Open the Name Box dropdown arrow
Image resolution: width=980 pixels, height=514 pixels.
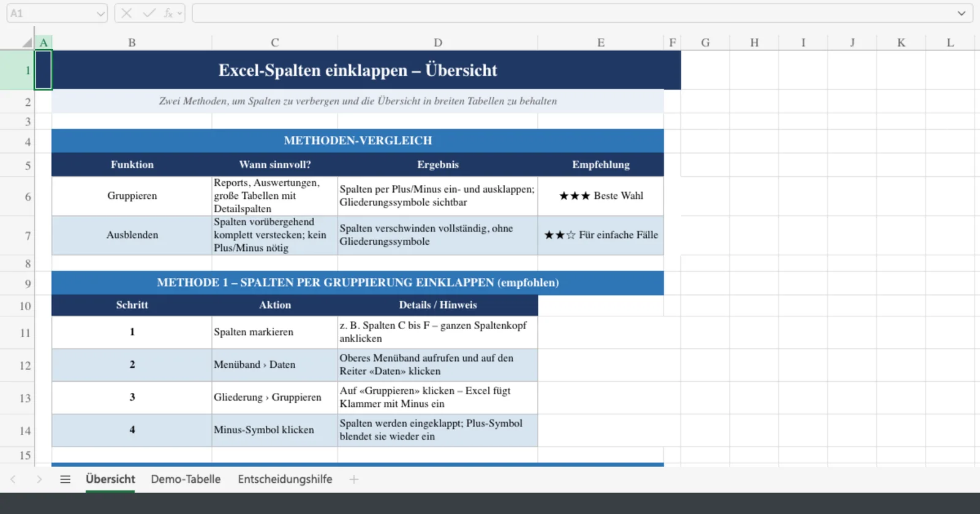pyautogui.click(x=100, y=13)
